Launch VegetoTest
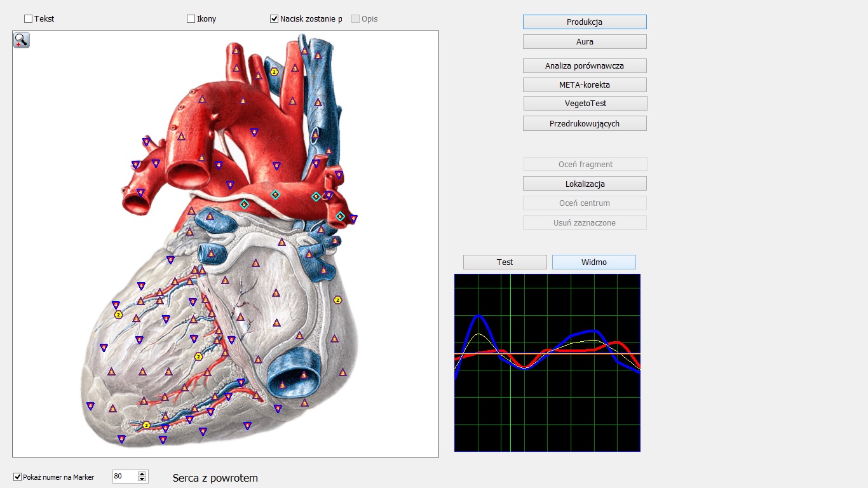The height and width of the screenshot is (488, 868). (585, 103)
